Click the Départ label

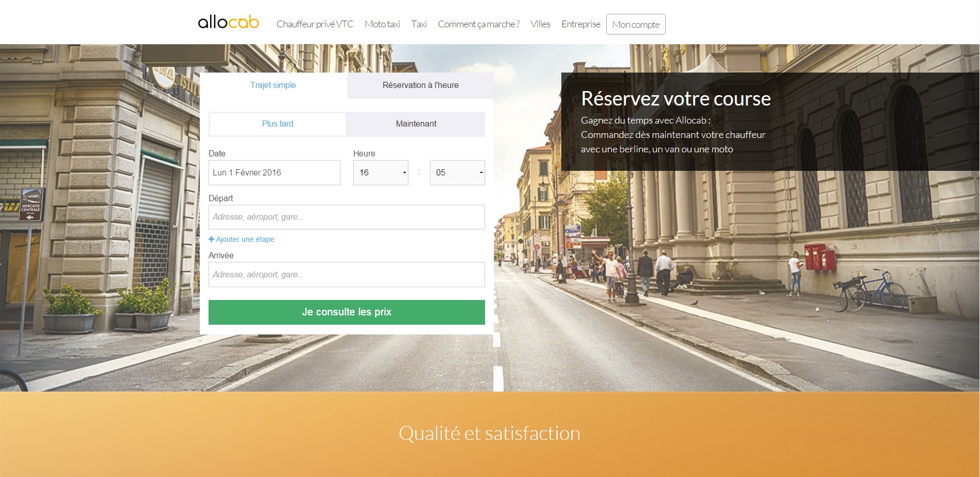pos(220,199)
